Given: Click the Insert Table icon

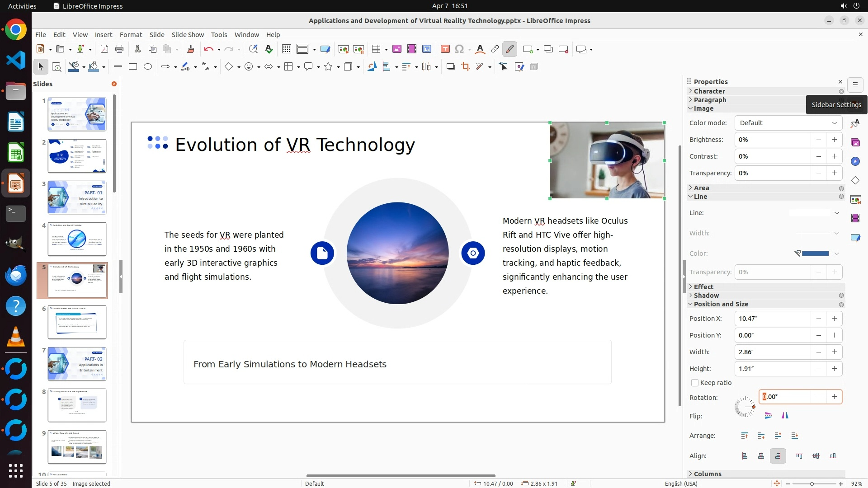Looking at the screenshot, I should pos(376,49).
